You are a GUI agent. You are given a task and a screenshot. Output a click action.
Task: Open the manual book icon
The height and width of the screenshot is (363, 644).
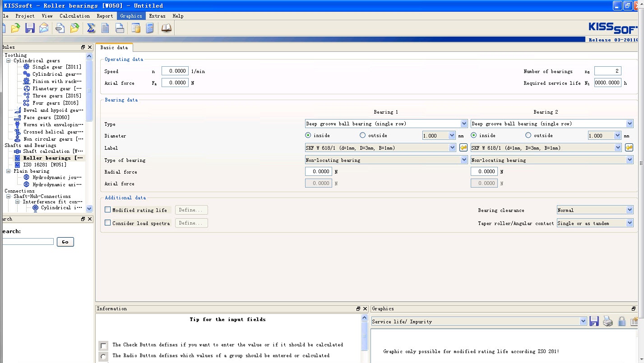167,28
